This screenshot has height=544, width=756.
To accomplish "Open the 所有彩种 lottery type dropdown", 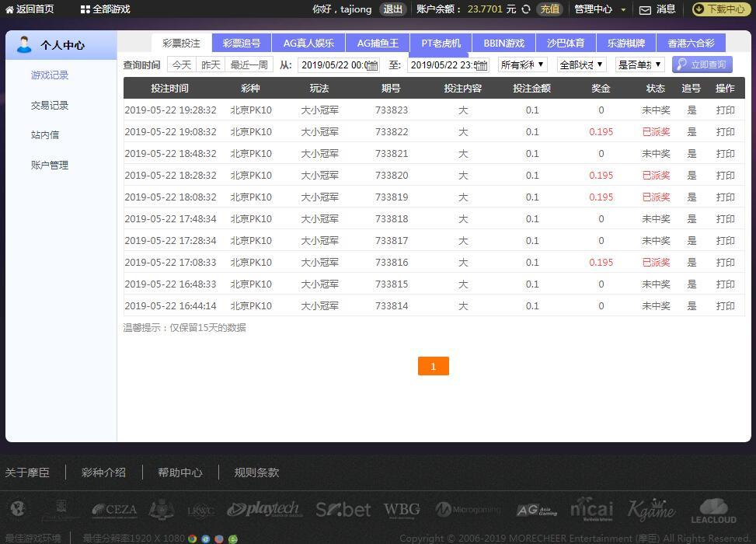I will (523, 65).
